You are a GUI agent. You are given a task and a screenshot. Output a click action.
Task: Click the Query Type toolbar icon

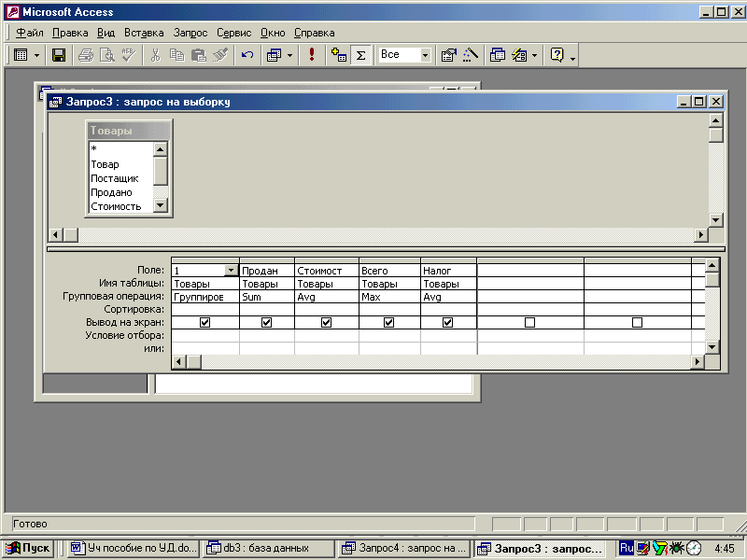(274, 55)
